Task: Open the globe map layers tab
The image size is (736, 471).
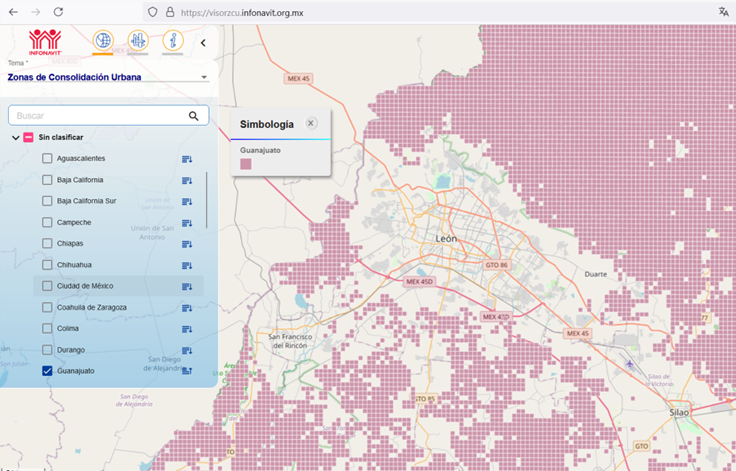Action: [103, 40]
